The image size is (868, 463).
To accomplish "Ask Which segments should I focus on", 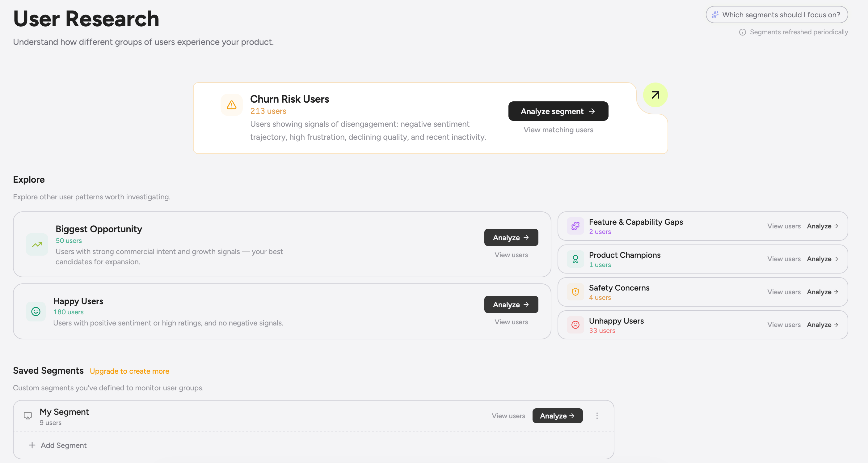I will (777, 15).
